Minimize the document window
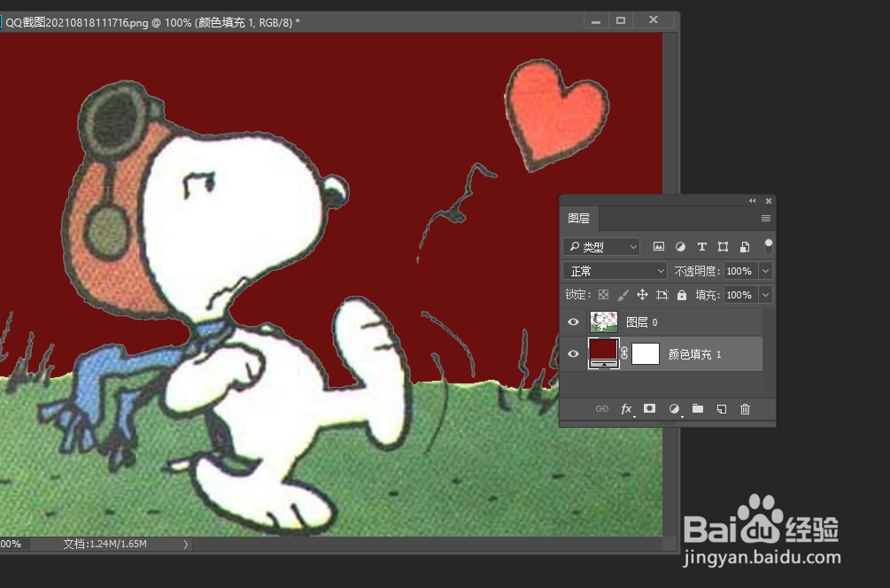Viewport: 890px width, 588px height. click(595, 20)
